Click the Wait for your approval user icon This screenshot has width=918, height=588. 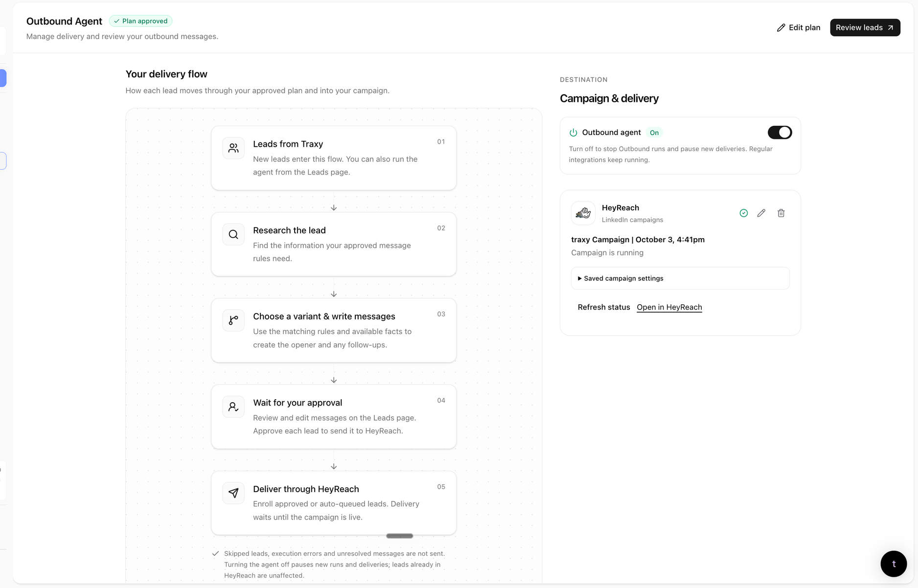[x=233, y=407]
